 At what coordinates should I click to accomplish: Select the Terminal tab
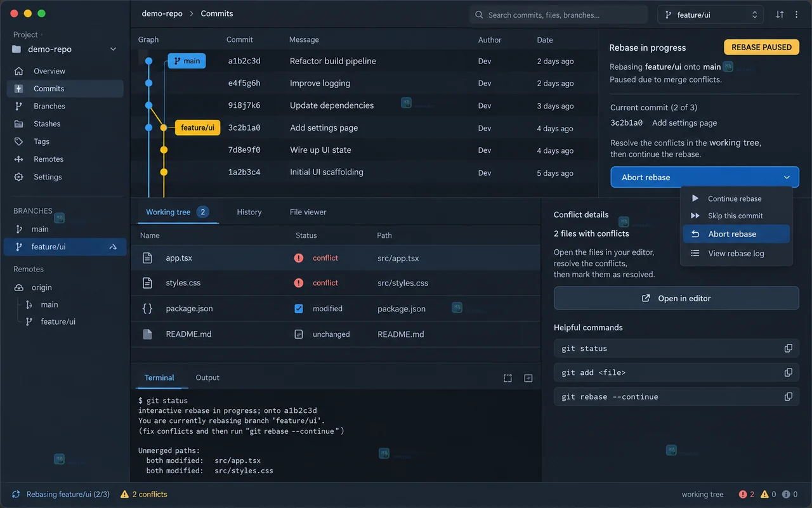159,377
